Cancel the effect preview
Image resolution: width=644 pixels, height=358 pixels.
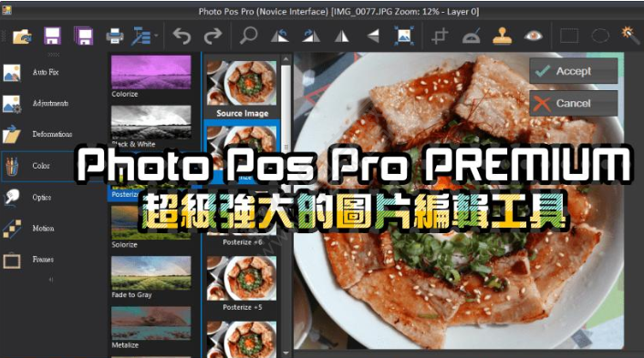574,103
